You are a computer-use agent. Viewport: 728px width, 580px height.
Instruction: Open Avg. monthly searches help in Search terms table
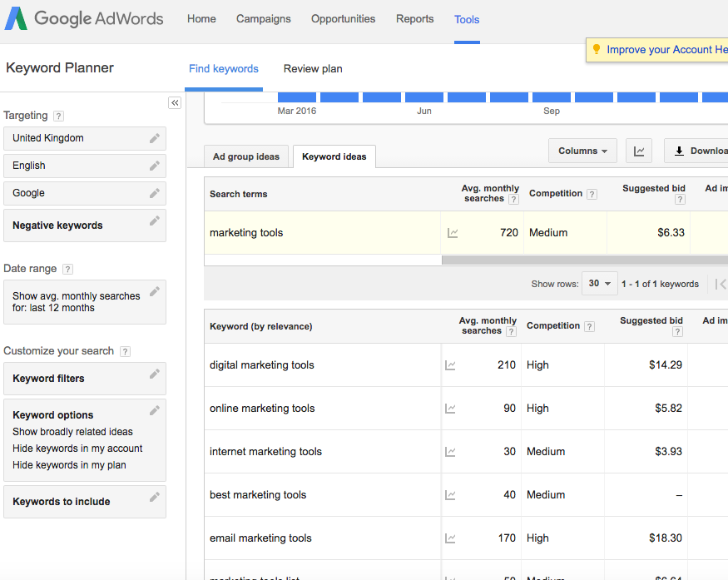(513, 199)
